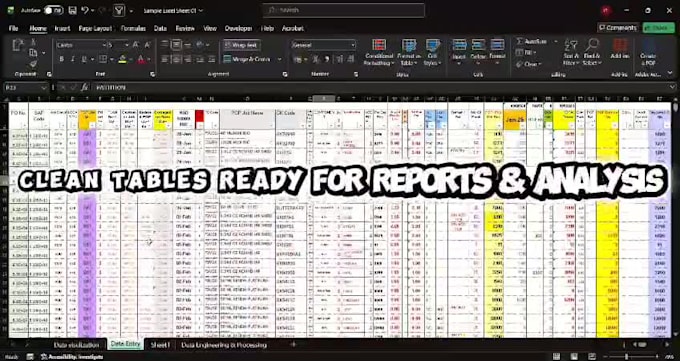The image size is (680, 361).
Task: Click the Decrease Font Size icon
Action: (147, 45)
